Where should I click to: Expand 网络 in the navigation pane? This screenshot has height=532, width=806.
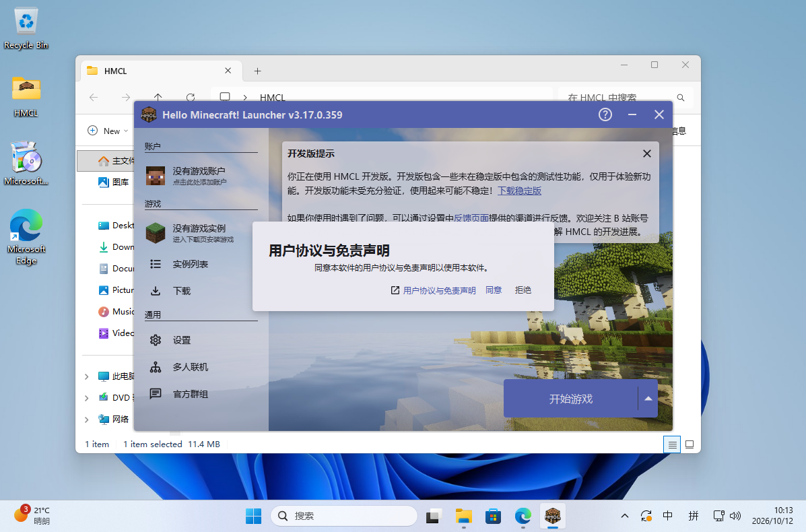(86, 420)
